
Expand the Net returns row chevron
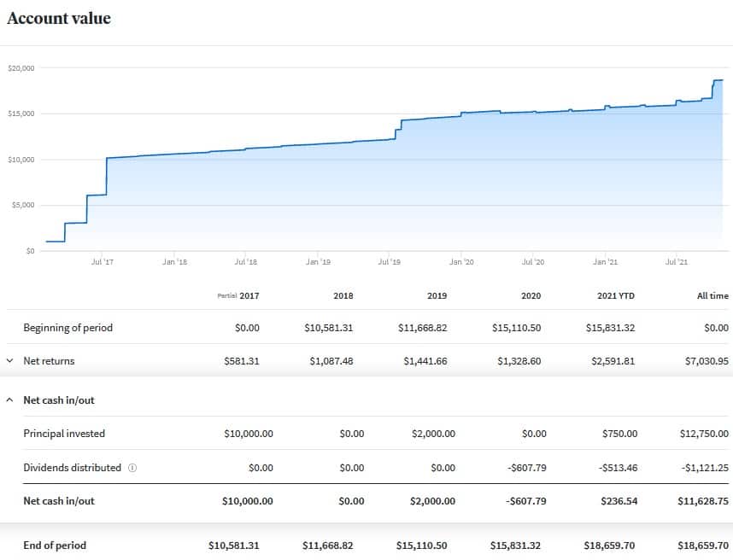click(x=9, y=361)
